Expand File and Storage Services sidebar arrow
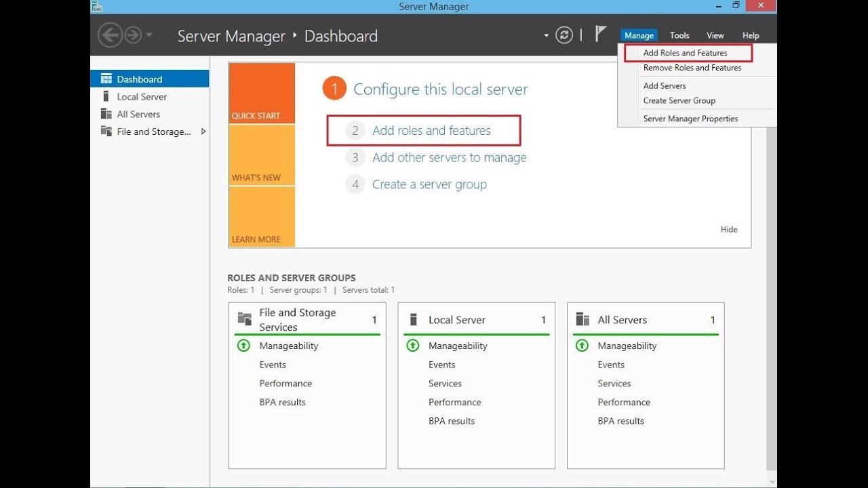Image resolution: width=868 pixels, height=488 pixels. (203, 131)
